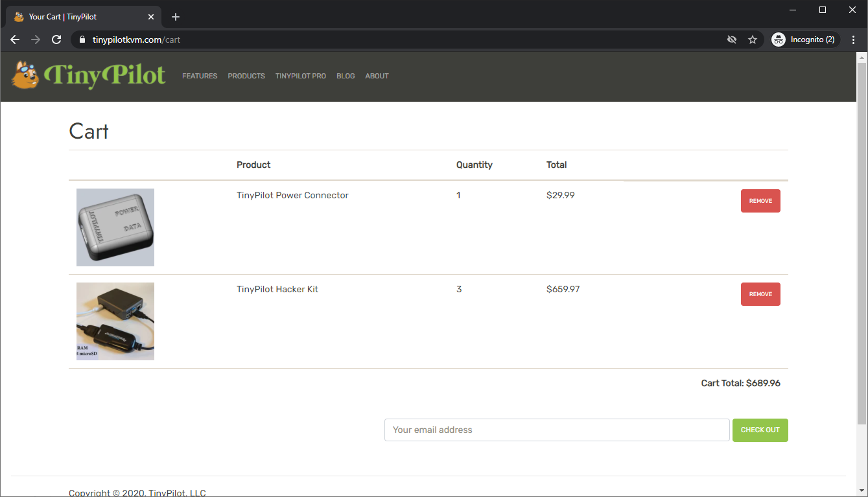
Task: Click the TinyPilot Hacker Kit product name
Action: (277, 289)
